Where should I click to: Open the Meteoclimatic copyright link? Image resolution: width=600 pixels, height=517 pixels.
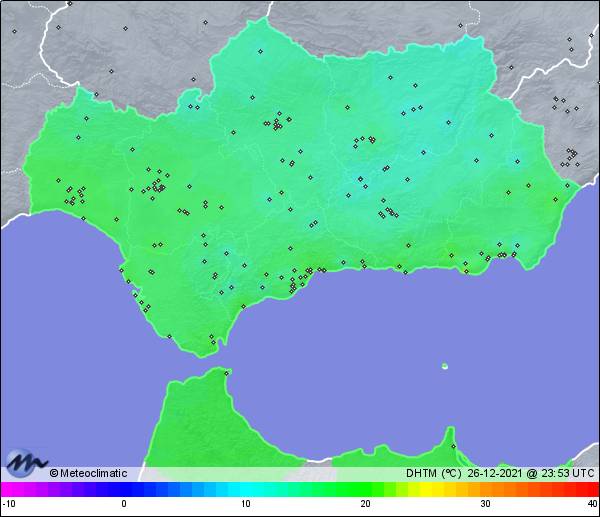click(x=93, y=474)
